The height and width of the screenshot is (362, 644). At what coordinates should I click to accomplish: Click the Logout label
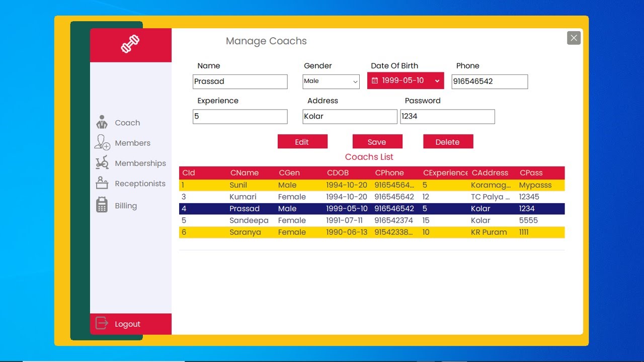127,324
